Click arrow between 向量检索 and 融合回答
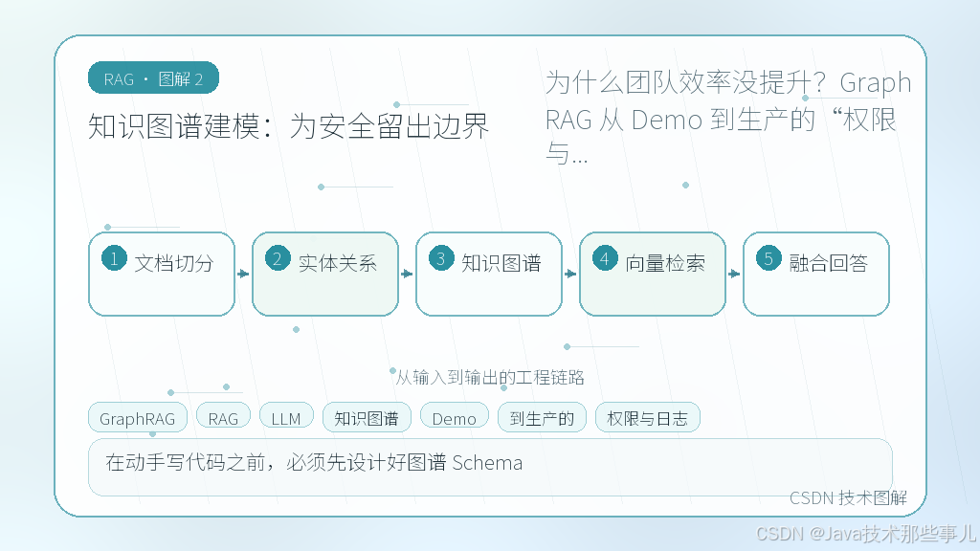Image resolution: width=980 pixels, height=551 pixels. coord(734,274)
